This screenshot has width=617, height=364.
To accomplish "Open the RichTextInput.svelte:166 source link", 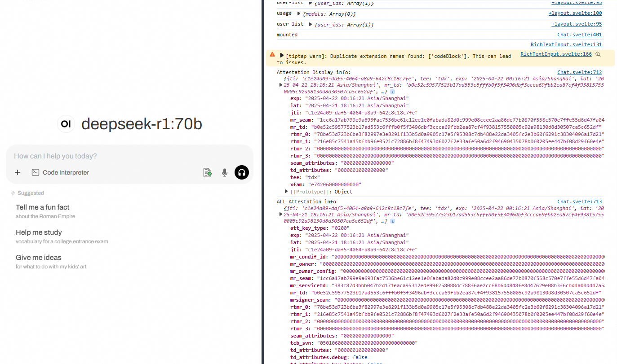I will pyautogui.click(x=556, y=54).
